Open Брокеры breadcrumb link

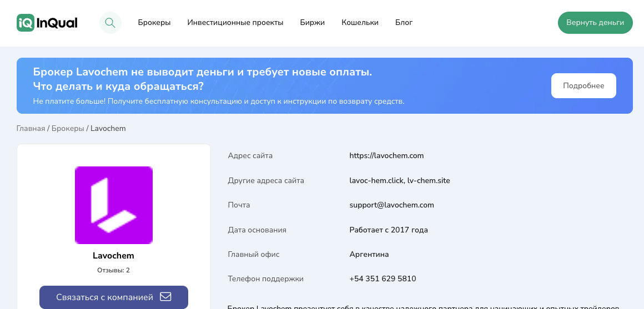68,129
